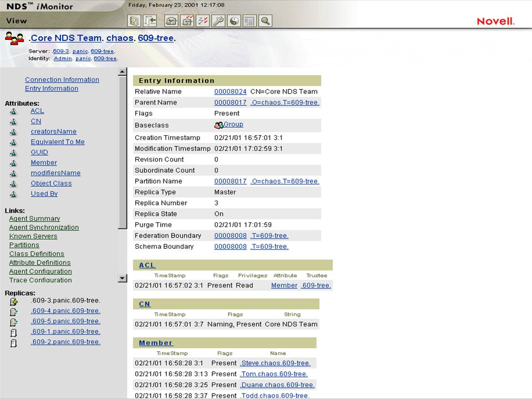Click the attribute icon beside modifiersName
This screenshot has height=399, width=532.
13,173
